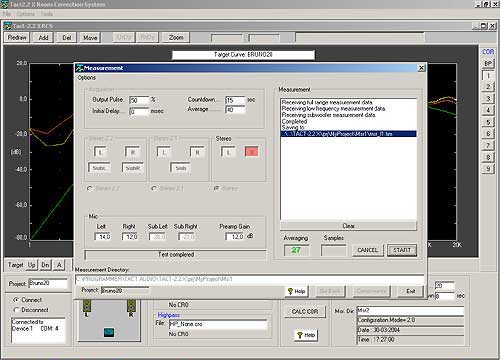Click the Average count field

(x=235, y=109)
